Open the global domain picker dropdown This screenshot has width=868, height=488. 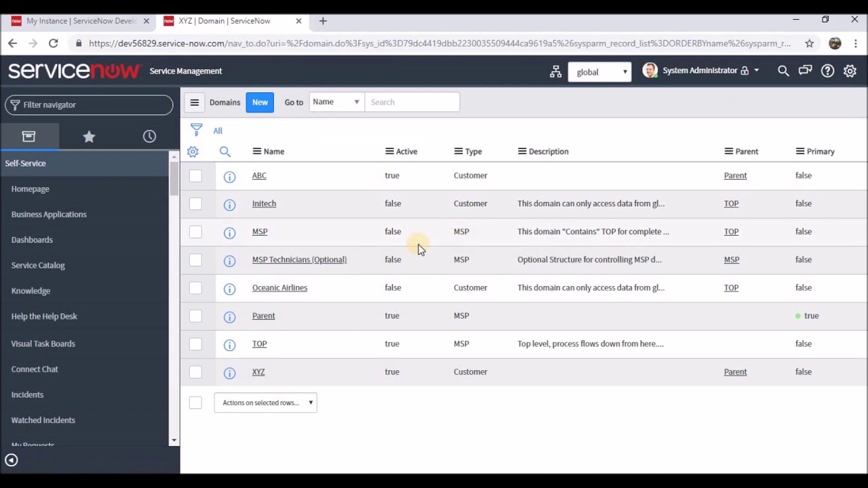point(599,72)
